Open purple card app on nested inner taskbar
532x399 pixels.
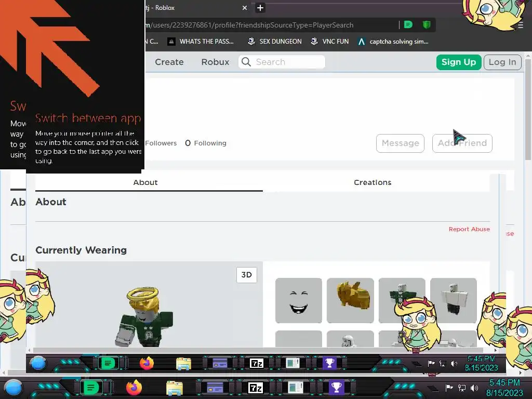(x=220, y=364)
